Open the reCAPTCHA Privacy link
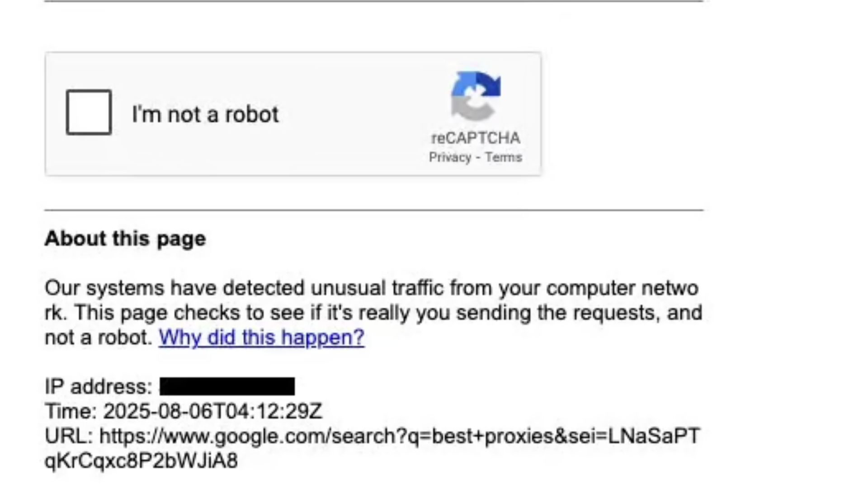 (450, 157)
